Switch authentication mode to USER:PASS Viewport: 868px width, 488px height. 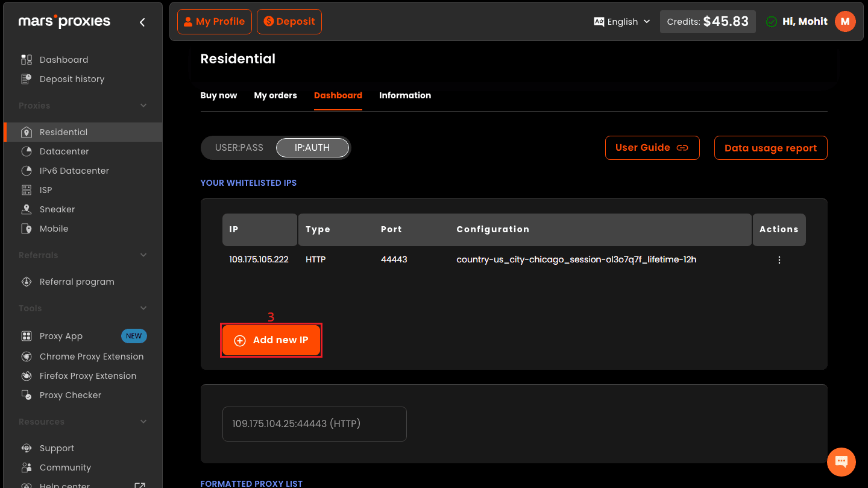[x=239, y=148]
